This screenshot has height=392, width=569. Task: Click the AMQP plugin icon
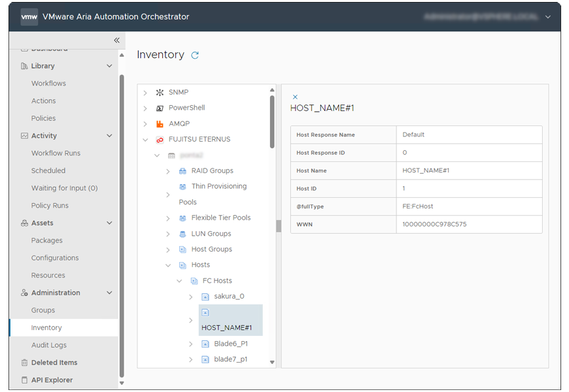(x=160, y=124)
